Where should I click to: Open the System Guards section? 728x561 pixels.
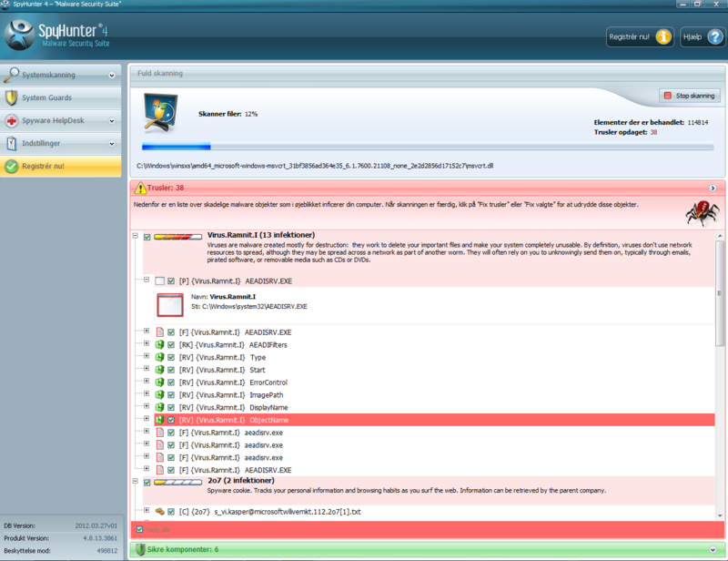coord(60,97)
